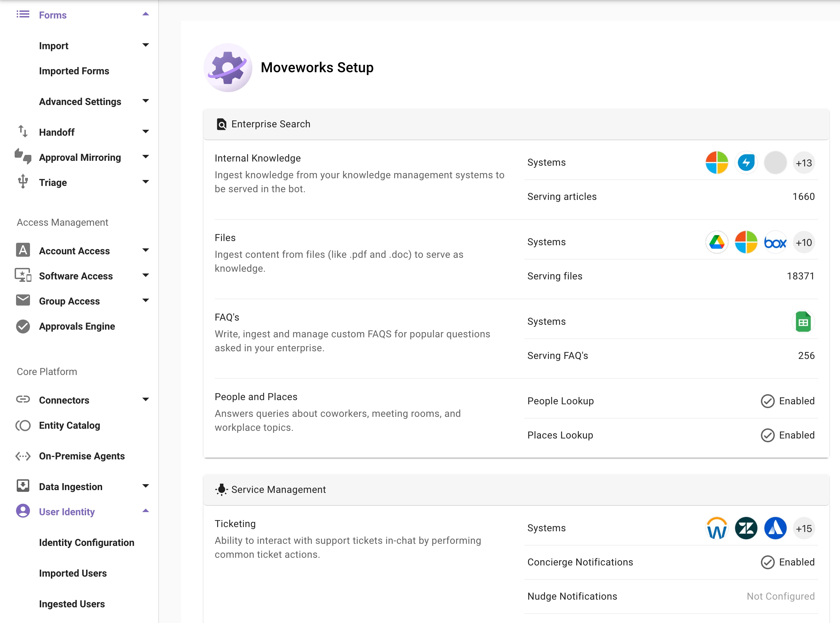Expand the Software Access arrow

(x=146, y=275)
